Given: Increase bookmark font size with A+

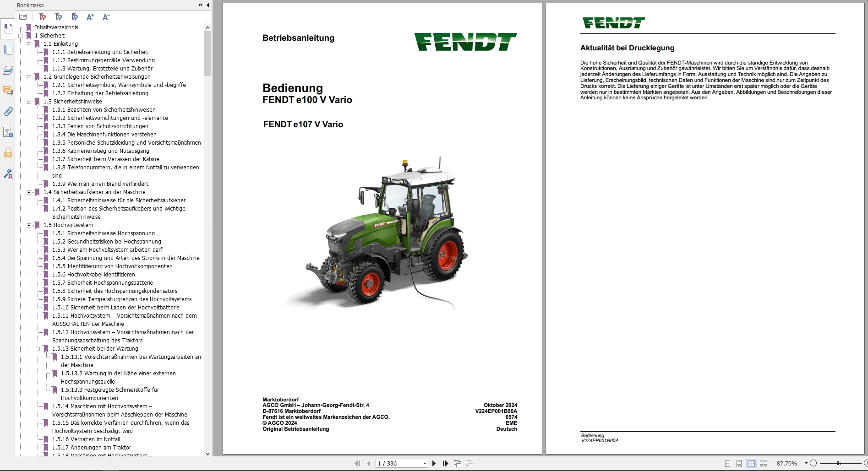Looking at the screenshot, I should click(x=90, y=17).
